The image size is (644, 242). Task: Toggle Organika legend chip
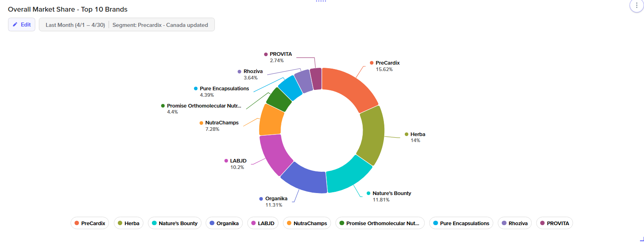[x=224, y=223]
